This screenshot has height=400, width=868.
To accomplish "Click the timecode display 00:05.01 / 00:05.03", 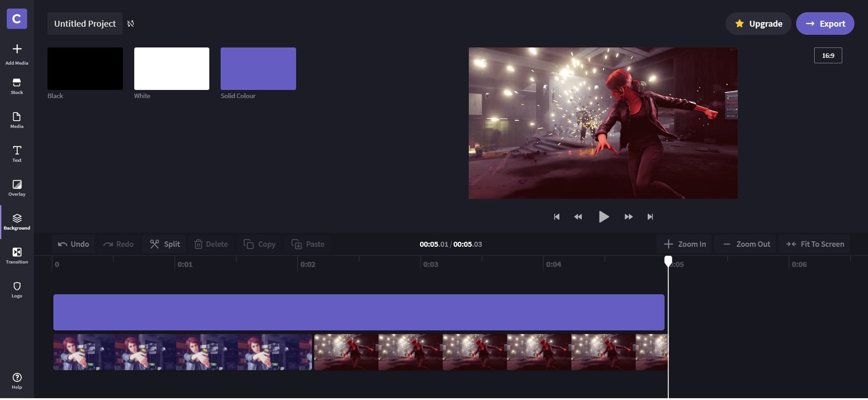I will (451, 244).
